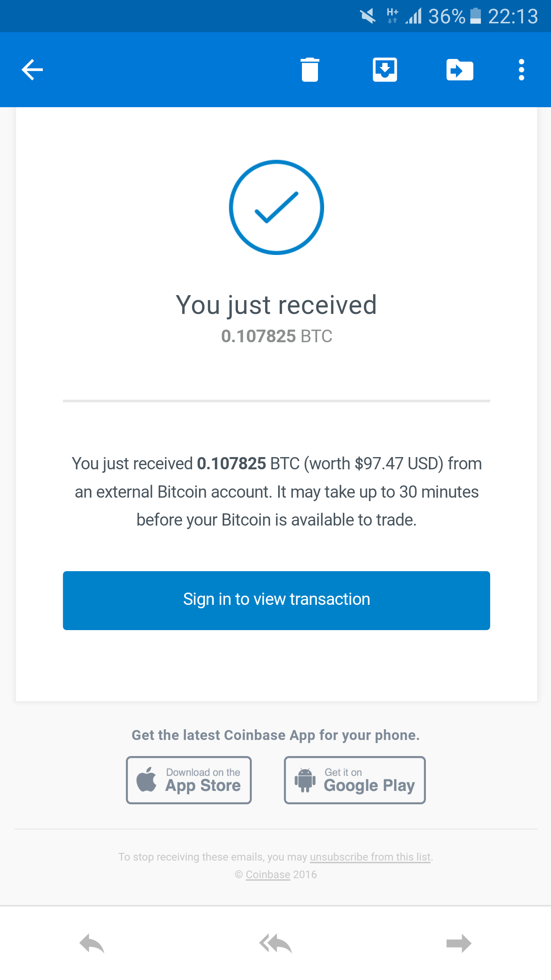Tap the back arrow icon
Image resolution: width=551 pixels, height=980 pixels.
(32, 70)
